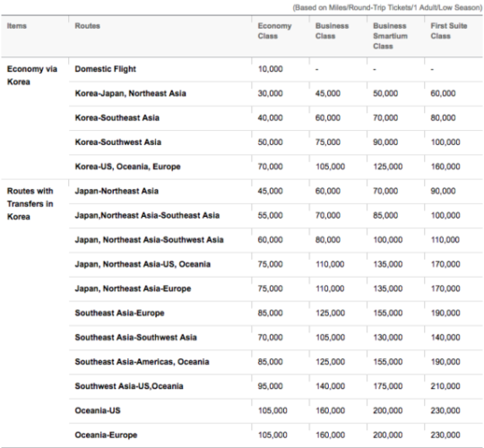
Task: Click Southwest Asia-US,Oceania route label
Action: [129, 386]
